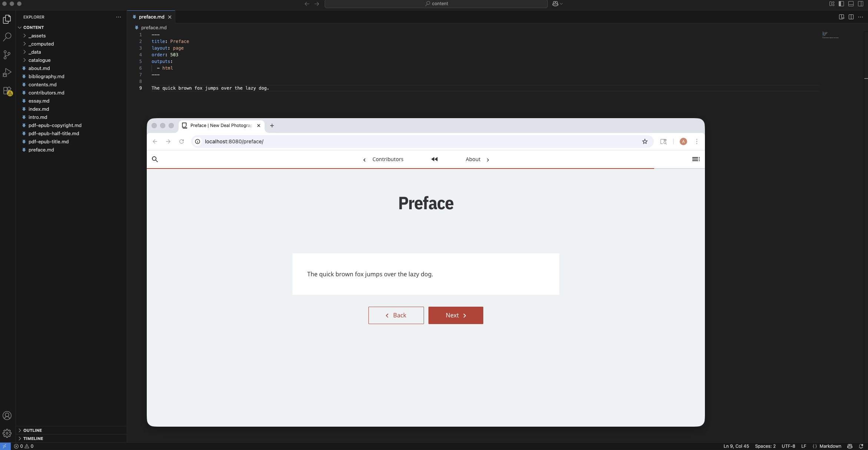Toggle the primary side bar visibility
The height and width of the screenshot is (450, 868).
tap(841, 4)
